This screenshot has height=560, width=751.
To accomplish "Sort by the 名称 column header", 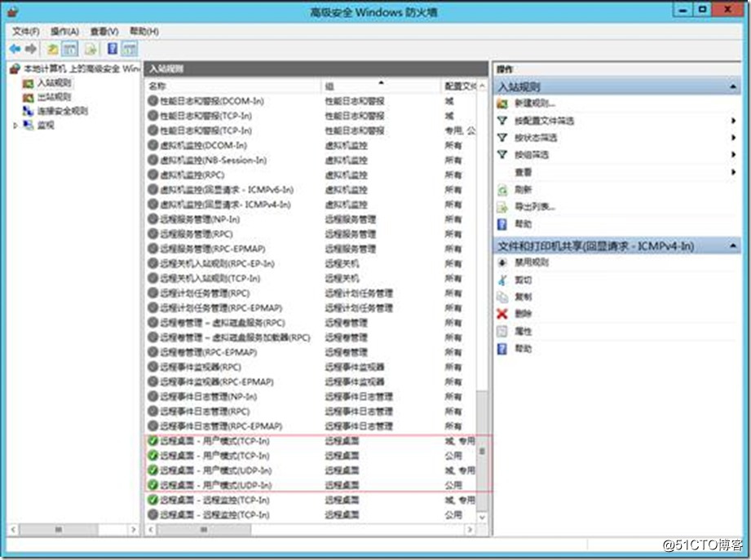I will click(232, 86).
